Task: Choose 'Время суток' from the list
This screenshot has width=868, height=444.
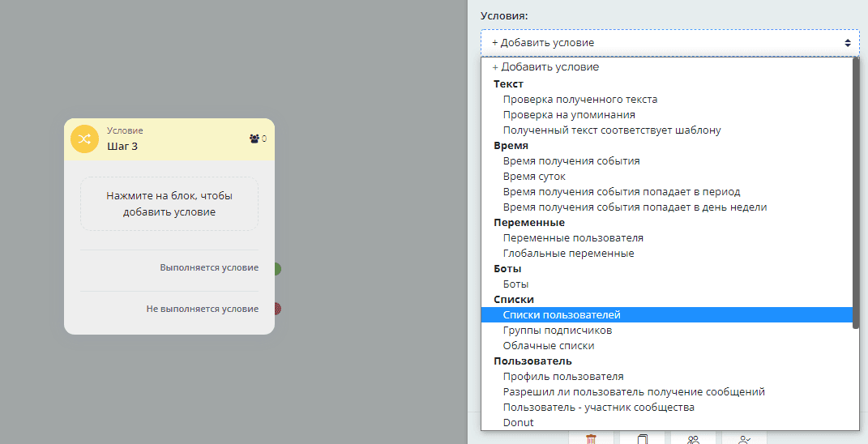Action: pyautogui.click(x=534, y=177)
